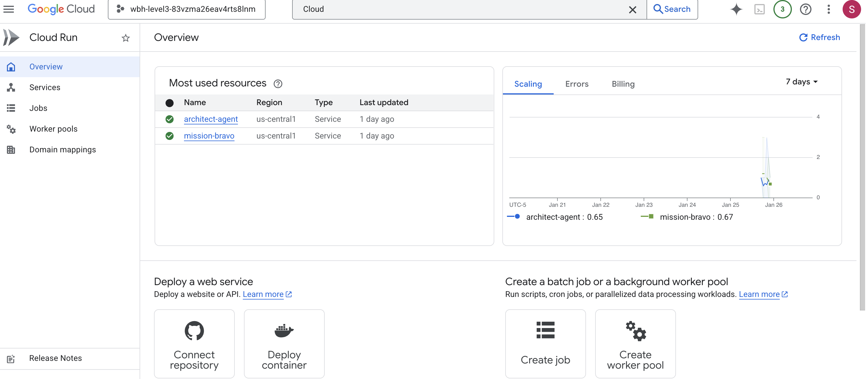
Task: Click the Create job card
Action: (545, 344)
